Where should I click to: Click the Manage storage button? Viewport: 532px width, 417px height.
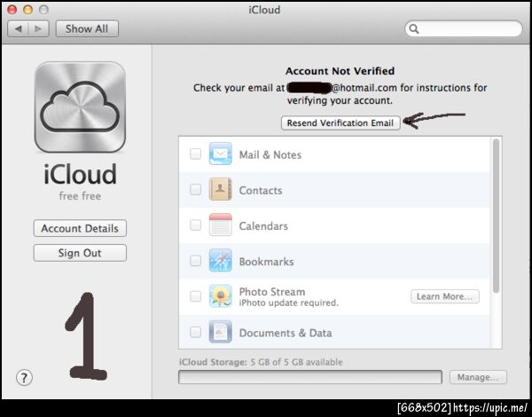[478, 377]
